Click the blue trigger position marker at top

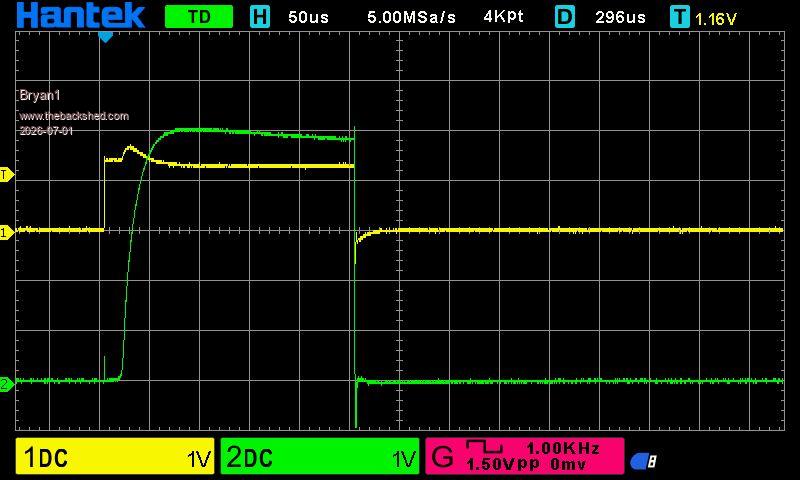[x=105, y=37]
